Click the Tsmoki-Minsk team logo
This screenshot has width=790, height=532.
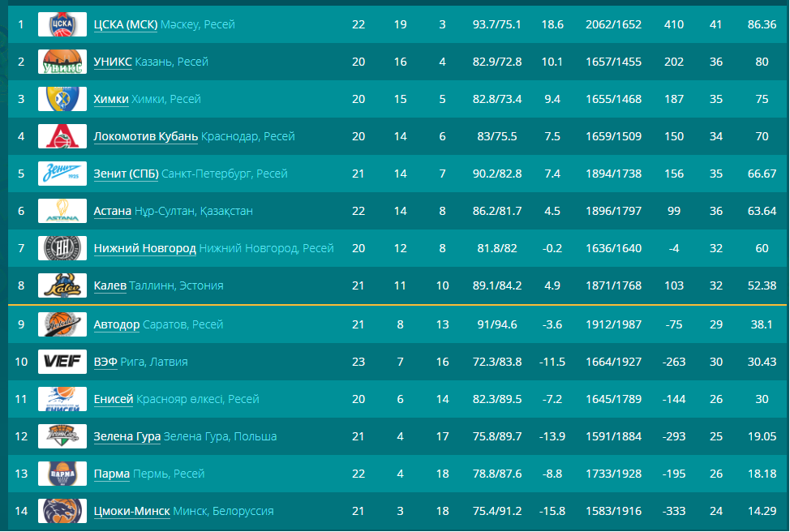(62, 511)
